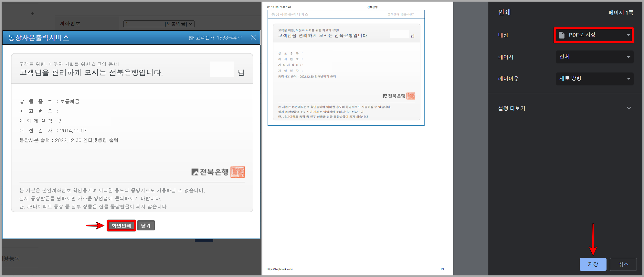Expand the 설정 더보기 section
Screen dimensions: 644x277
point(565,108)
